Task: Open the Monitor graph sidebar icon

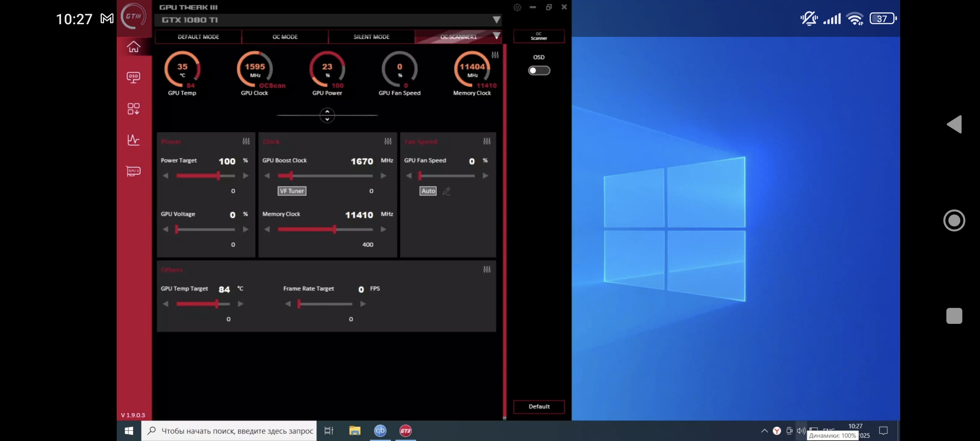Action: click(x=134, y=140)
